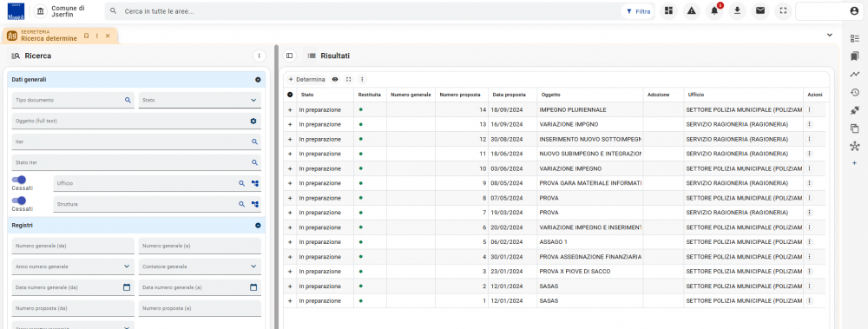The width and height of the screenshot is (868, 329).
Task: Select cell PROVA GARA MATERIALE INFORMATI
Action: click(x=589, y=183)
